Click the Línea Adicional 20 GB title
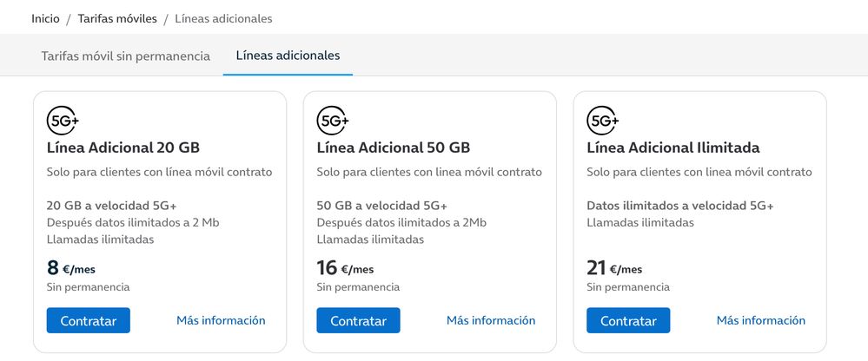This screenshot has height=361, width=868. pos(123,148)
